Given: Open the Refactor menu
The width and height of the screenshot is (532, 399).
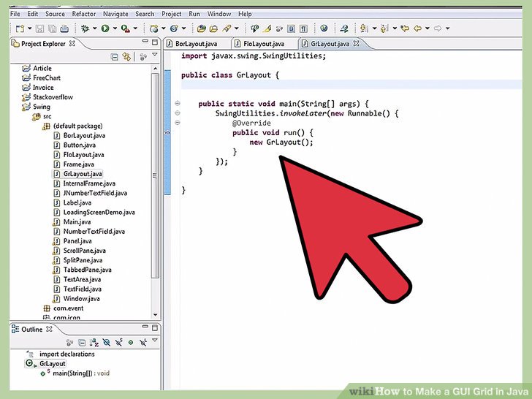Looking at the screenshot, I should click(84, 14).
